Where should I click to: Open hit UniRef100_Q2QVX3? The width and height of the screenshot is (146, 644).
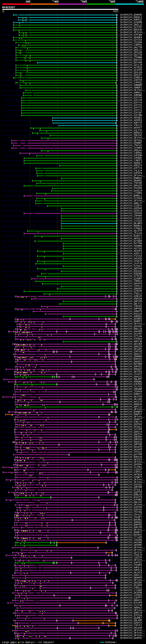[x=131, y=623]
